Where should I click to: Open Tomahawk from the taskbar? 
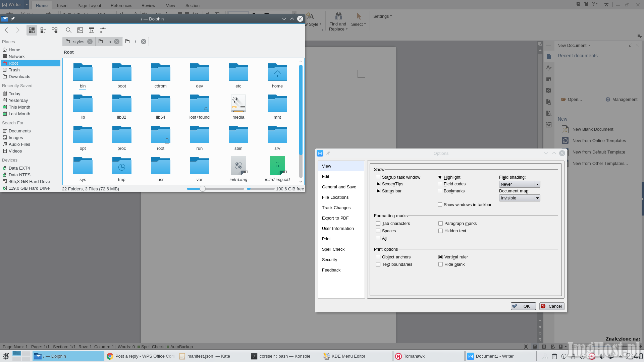(429, 356)
